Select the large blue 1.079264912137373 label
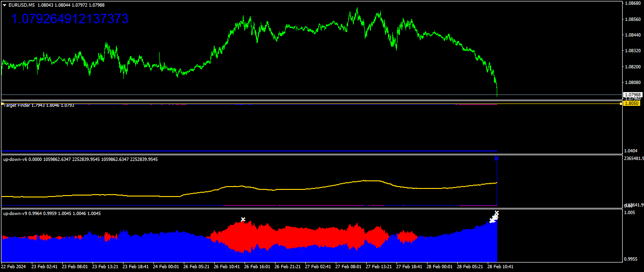644x272 pixels. point(69,19)
